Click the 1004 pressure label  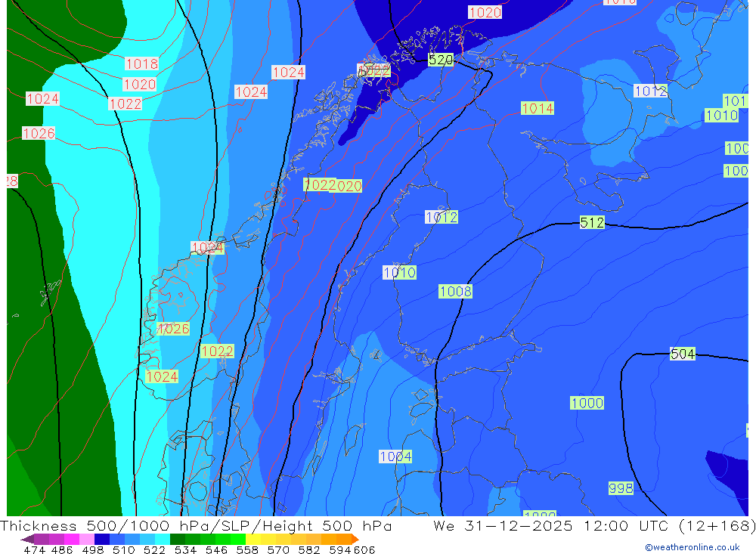click(x=395, y=457)
